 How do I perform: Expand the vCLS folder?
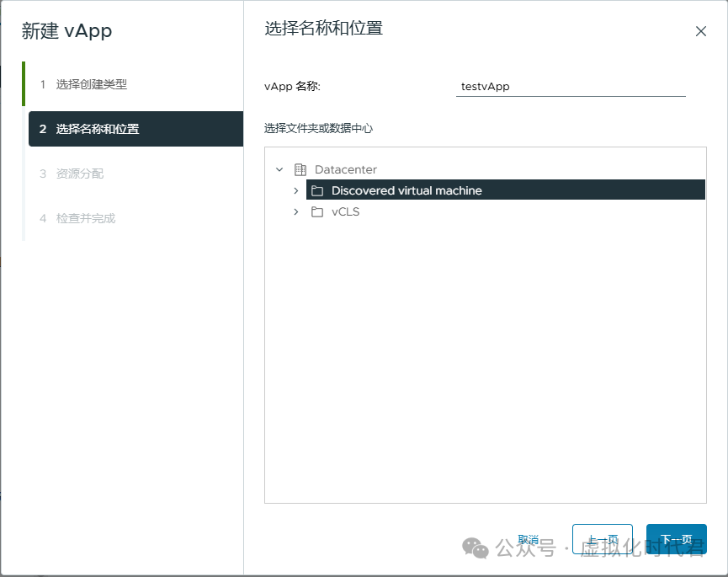[x=296, y=211]
